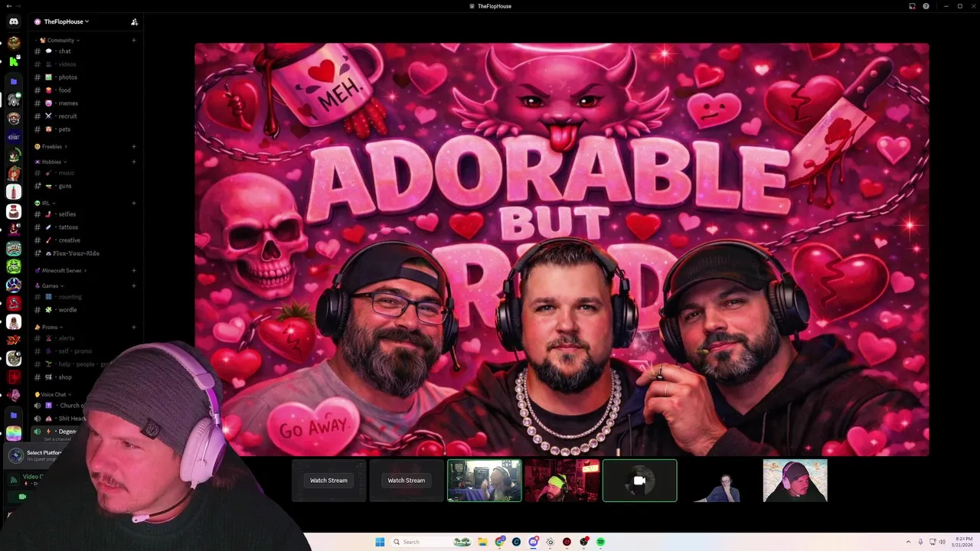Open the clock and date in taskbar
Image resolution: width=980 pixels, height=551 pixels.
tap(963, 542)
